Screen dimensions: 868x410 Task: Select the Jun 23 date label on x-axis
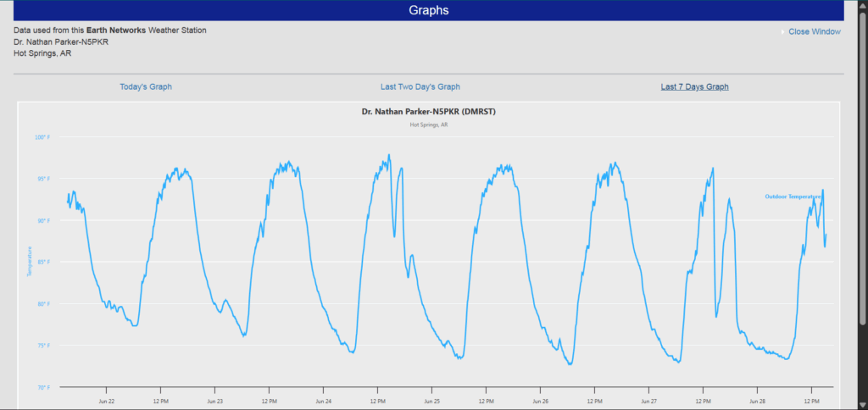pos(214,402)
